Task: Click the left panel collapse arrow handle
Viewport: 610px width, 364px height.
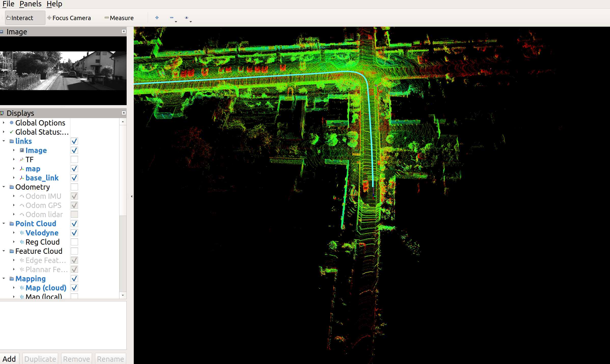Action: click(x=131, y=196)
